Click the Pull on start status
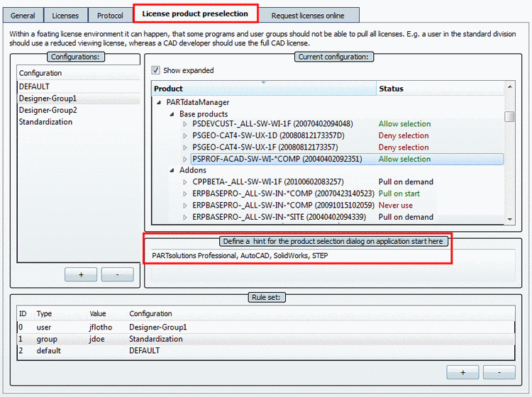 point(399,194)
